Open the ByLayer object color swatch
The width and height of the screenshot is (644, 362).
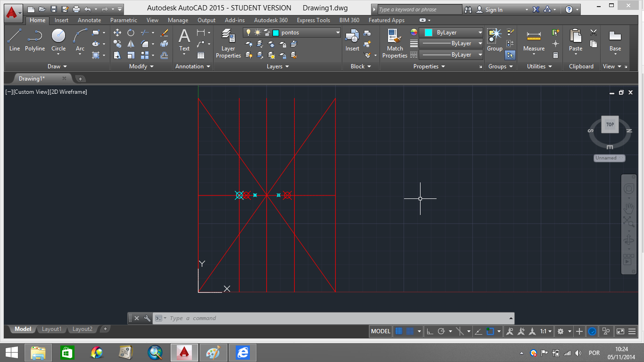(429, 33)
